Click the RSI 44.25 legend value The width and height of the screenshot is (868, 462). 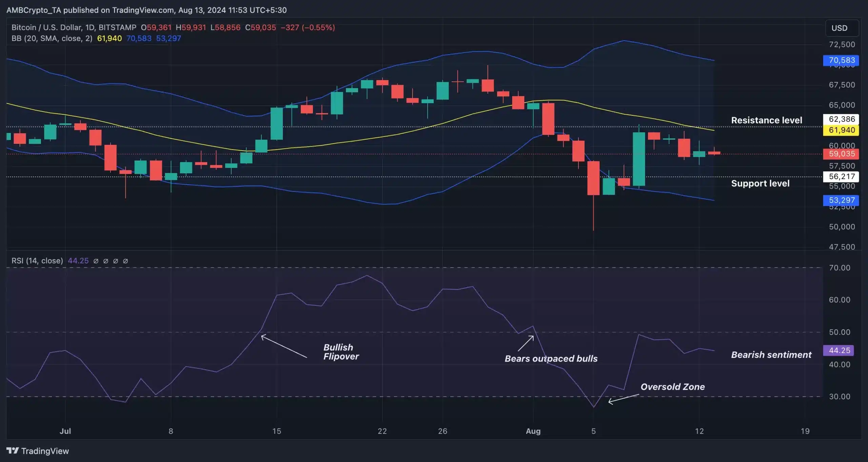(x=78, y=261)
